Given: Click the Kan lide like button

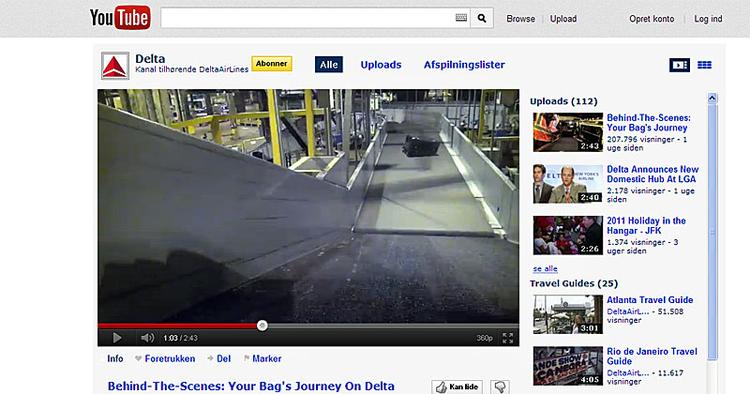Looking at the screenshot, I should (457, 387).
